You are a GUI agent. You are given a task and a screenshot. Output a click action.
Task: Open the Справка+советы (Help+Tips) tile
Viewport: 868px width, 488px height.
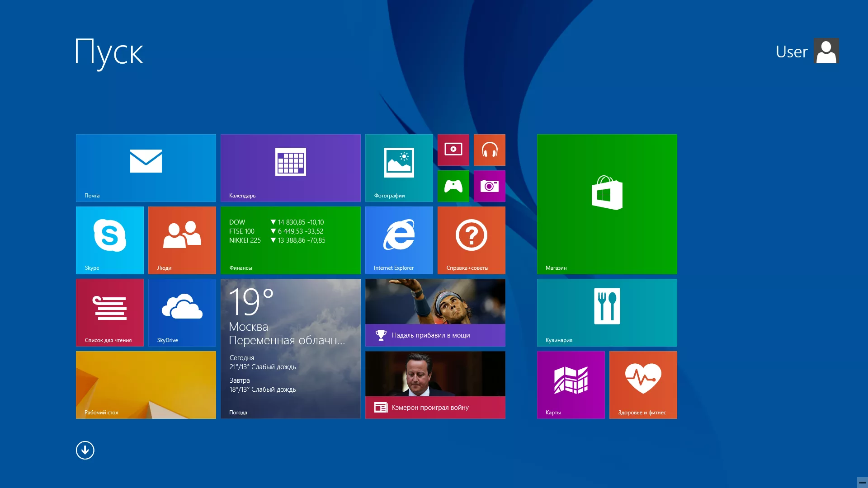[471, 240]
